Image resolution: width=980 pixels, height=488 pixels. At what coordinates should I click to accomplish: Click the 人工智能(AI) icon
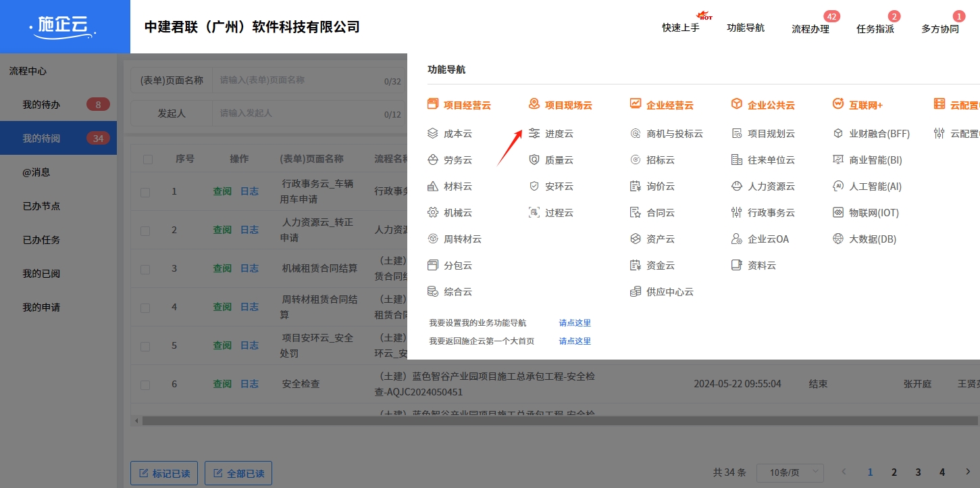838,187
